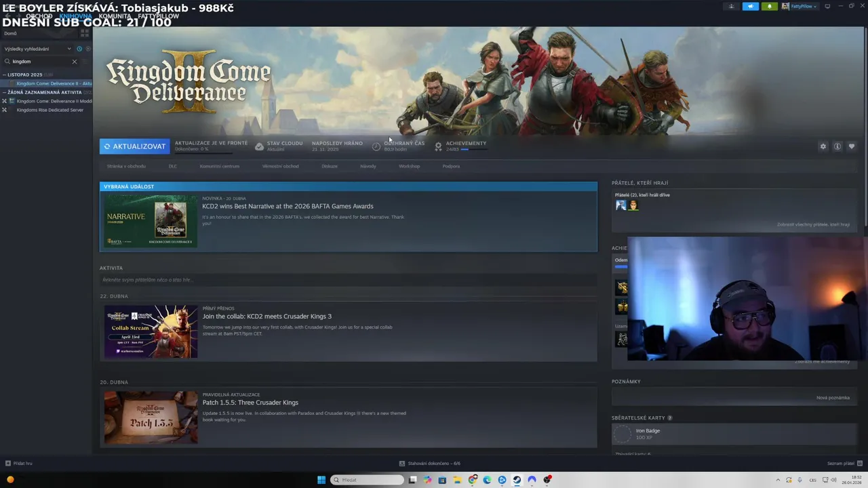Clear the 'kingdom' search text with X
The width and height of the screenshot is (868, 488).
(75, 62)
